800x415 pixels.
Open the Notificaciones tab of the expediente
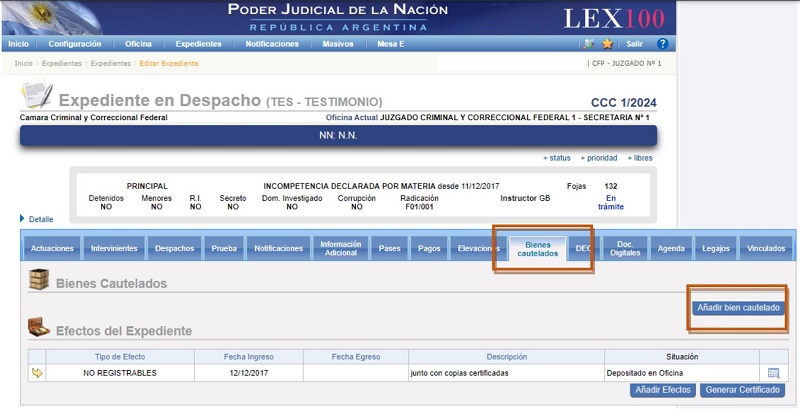[279, 248]
